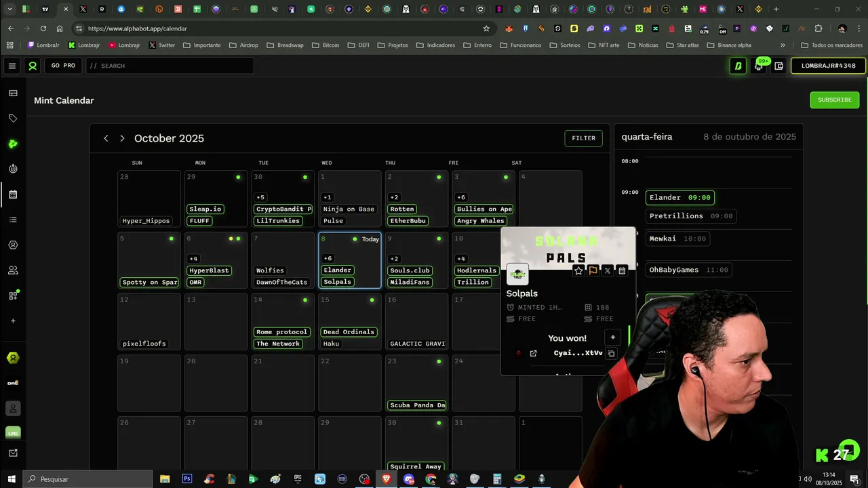Screen dimensions: 868x488
Task: Click the SUBSCRIBE button
Action: pos(834,100)
